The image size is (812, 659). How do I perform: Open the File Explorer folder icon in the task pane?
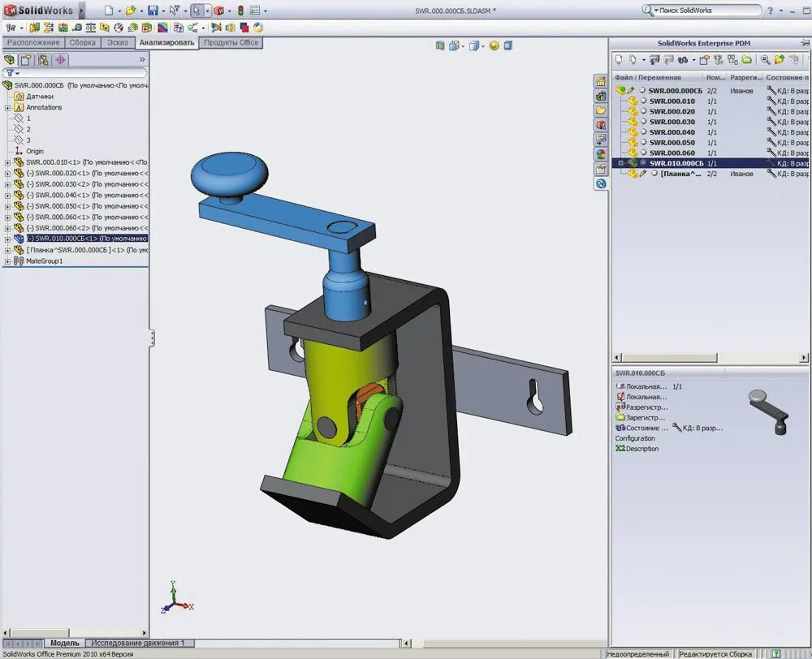point(601,110)
